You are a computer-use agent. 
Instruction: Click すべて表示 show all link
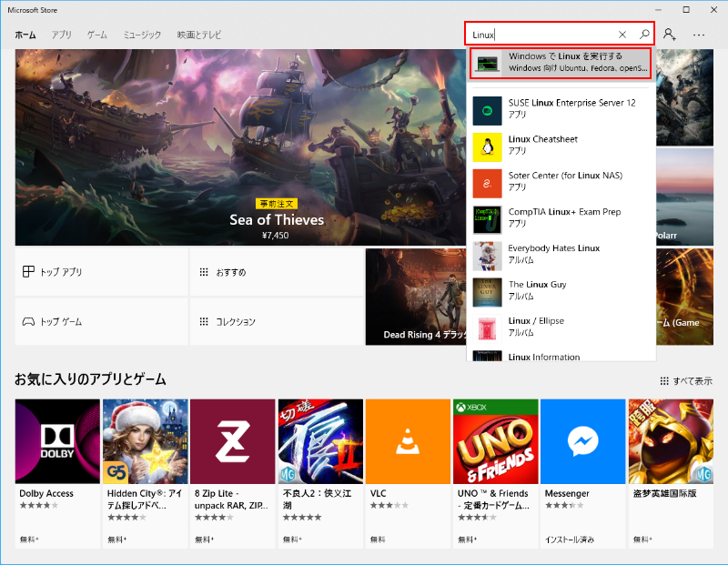pyautogui.click(x=686, y=380)
